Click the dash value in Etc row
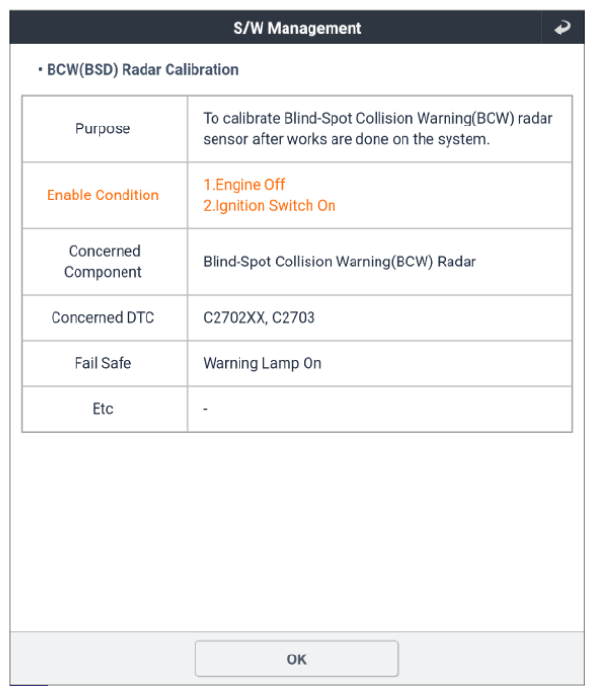 [x=205, y=409]
